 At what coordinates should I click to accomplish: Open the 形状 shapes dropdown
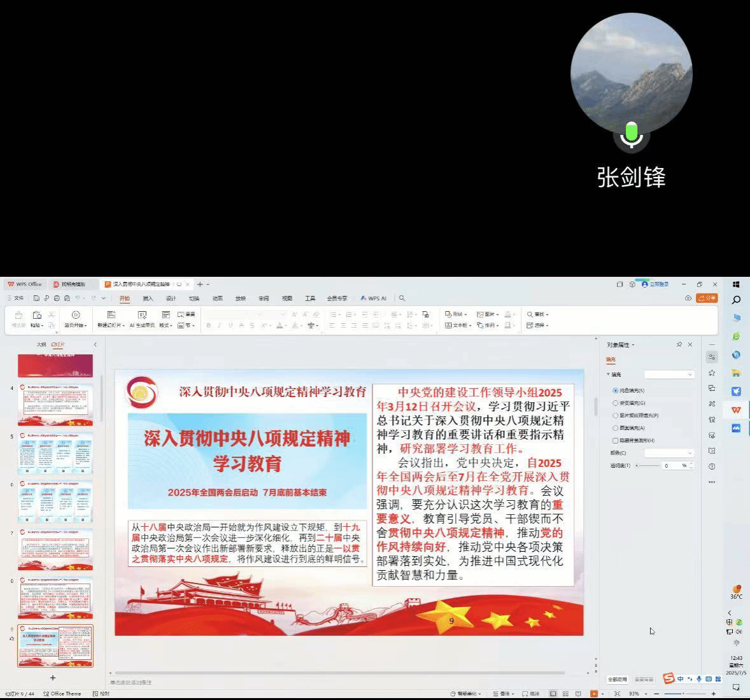[456, 314]
